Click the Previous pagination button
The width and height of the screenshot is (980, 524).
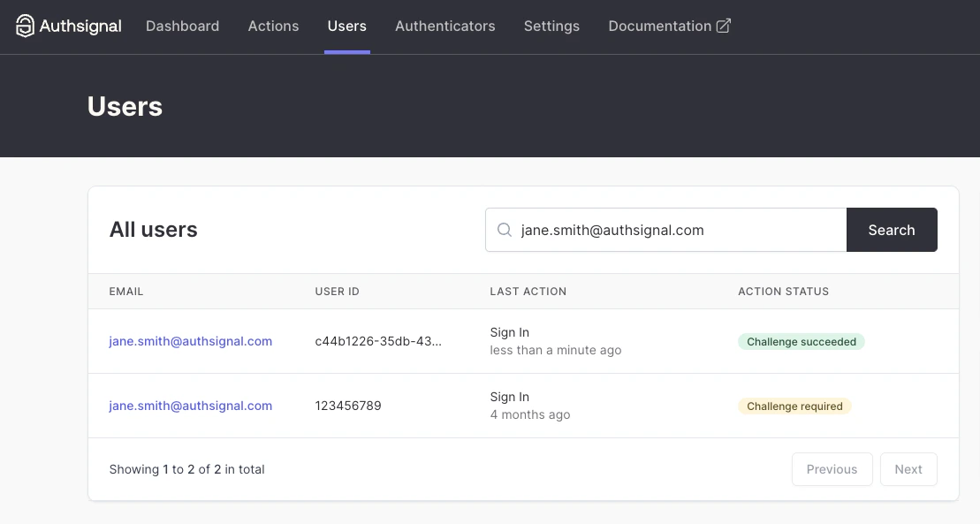pos(831,469)
